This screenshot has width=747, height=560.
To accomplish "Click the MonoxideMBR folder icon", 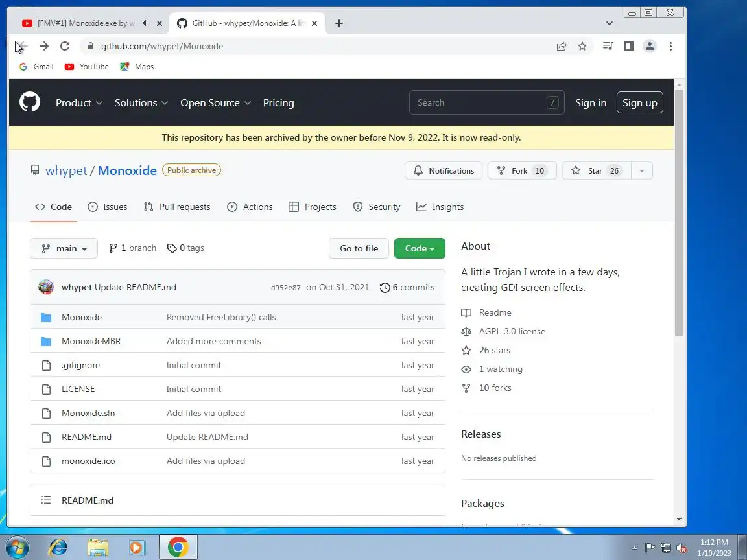I will [x=46, y=342].
